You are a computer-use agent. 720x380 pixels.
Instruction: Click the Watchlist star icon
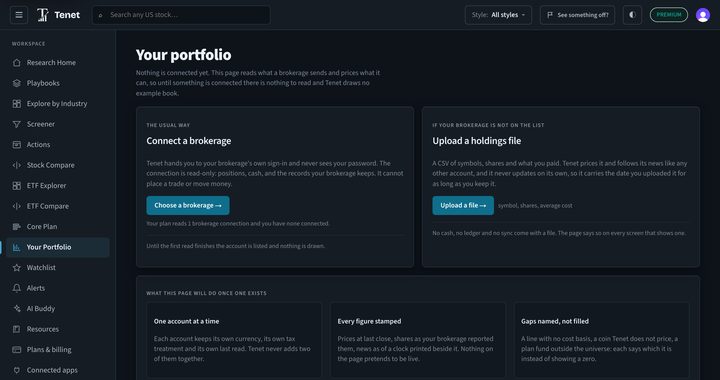point(17,268)
